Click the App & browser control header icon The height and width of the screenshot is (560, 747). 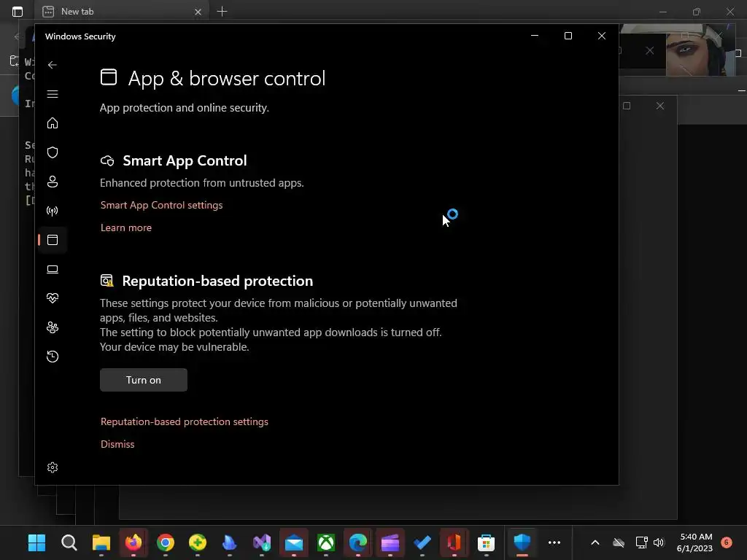click(x=109, y=77)
